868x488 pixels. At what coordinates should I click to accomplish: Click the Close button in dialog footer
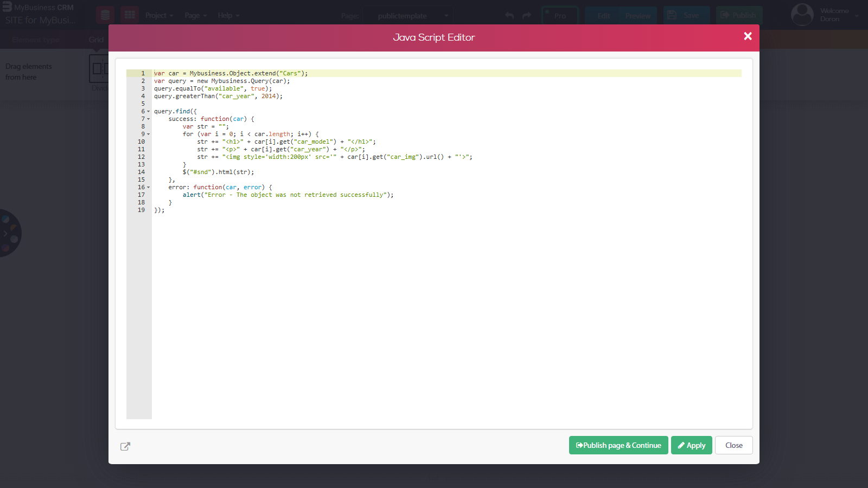pos(734,445)
